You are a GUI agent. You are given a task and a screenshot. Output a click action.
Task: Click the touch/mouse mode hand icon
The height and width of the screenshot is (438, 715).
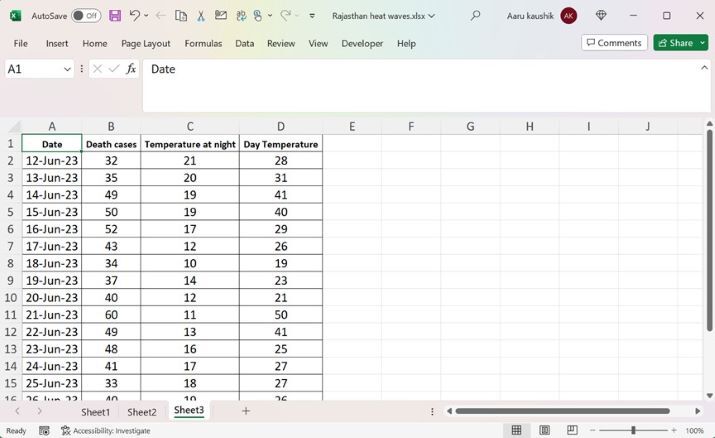click(258, 16)
